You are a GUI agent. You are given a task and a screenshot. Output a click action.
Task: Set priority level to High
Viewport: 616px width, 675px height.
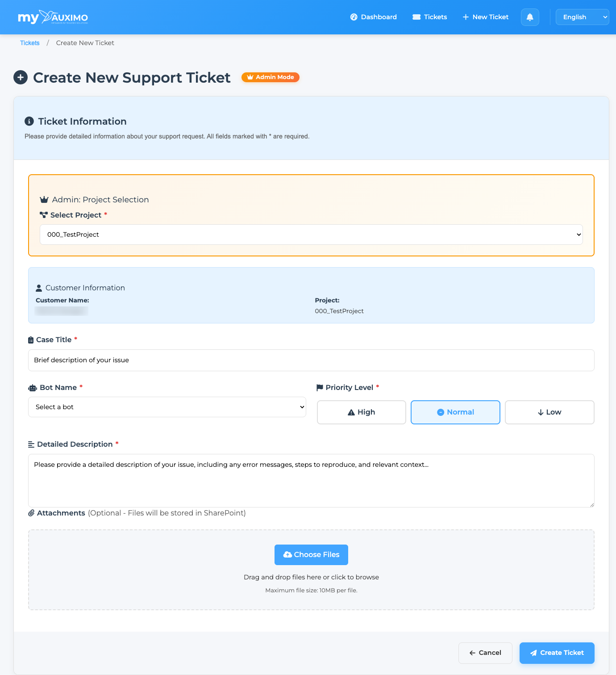tap(361, 412)
